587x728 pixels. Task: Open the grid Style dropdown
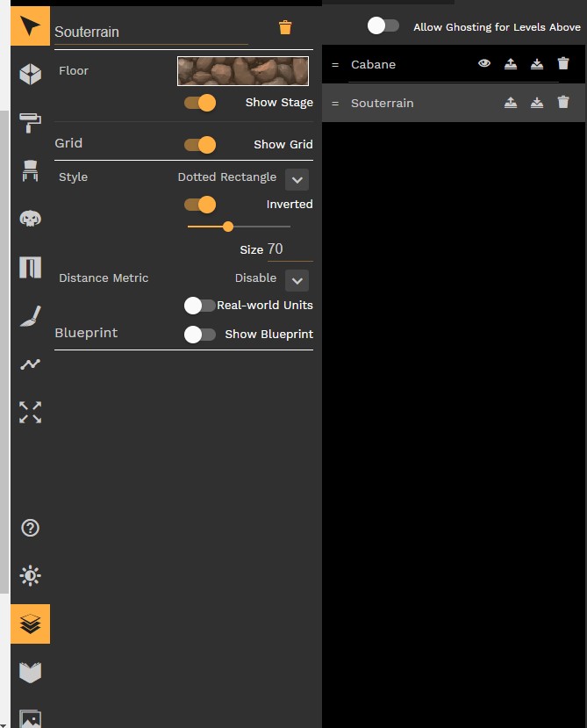click(297, 180)
